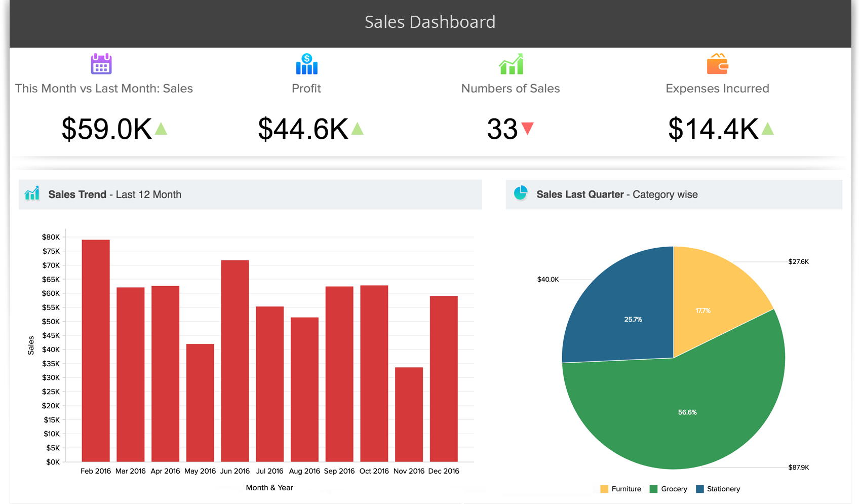Image resolution: width=861 pixels, height=504 pixels.
Task: Click the Sales Trend chart icon
Action: point(32,193)
